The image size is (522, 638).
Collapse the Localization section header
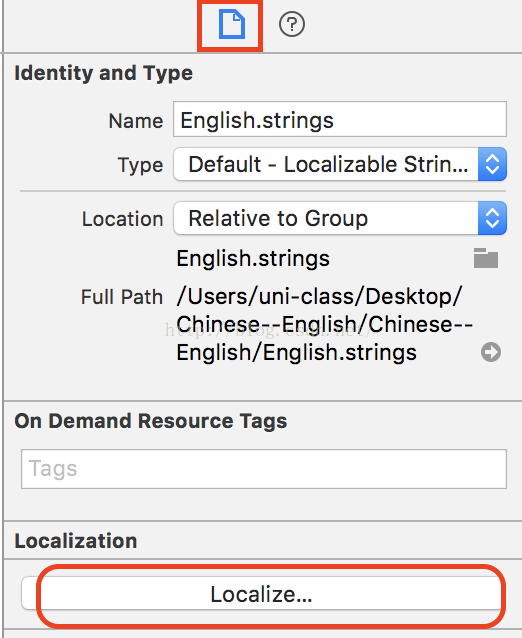coord(76,541)
